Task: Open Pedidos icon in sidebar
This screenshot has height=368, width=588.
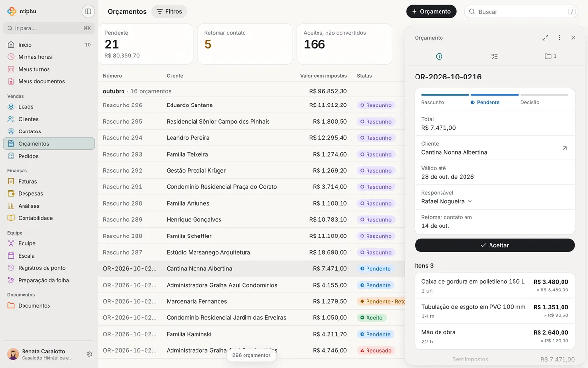Action: (x=11, y=156)
